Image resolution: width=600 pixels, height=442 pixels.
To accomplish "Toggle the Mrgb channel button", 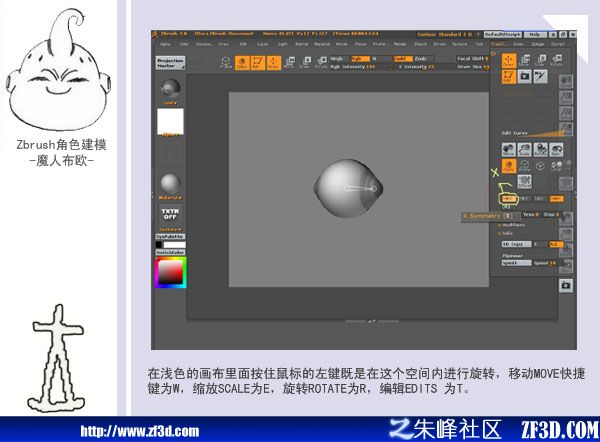I will tap(339, 59).
